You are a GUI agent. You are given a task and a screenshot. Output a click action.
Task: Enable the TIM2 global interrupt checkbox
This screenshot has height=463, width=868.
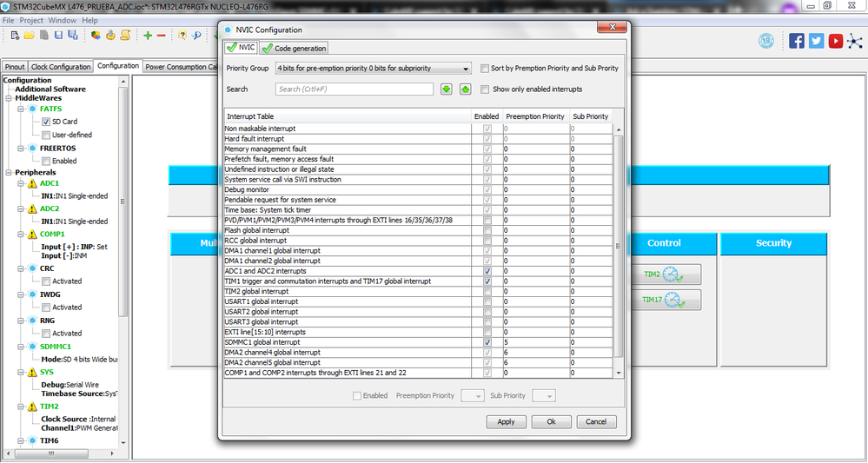[487, 292]
